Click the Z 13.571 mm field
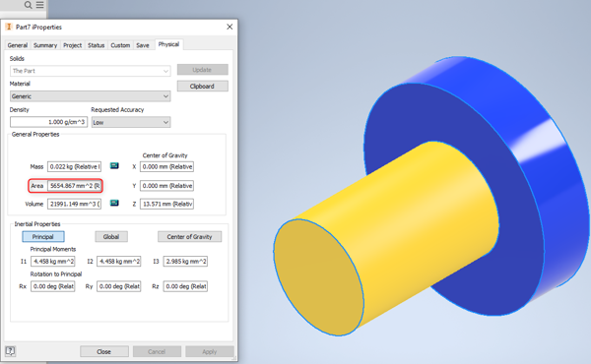The width and height of the screenshot is (591, 364). 167,204
